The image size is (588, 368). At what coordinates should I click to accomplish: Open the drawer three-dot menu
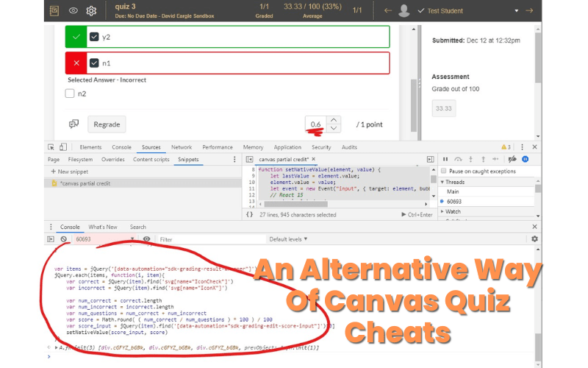pyautogui.click(x=51, y=227)
